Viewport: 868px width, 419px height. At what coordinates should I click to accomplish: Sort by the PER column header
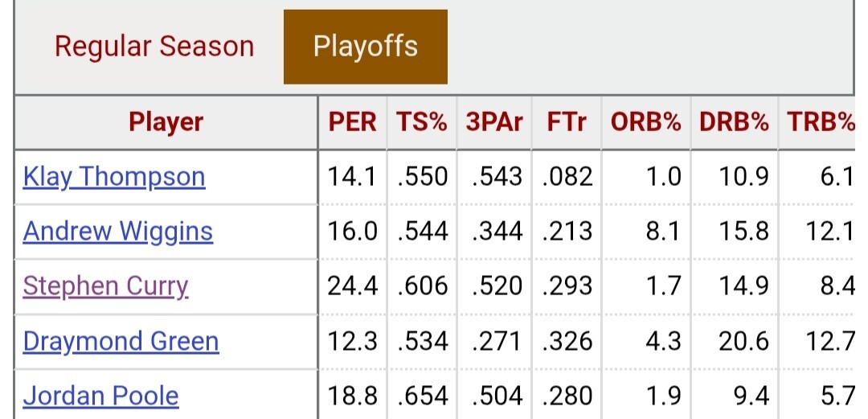352,122
